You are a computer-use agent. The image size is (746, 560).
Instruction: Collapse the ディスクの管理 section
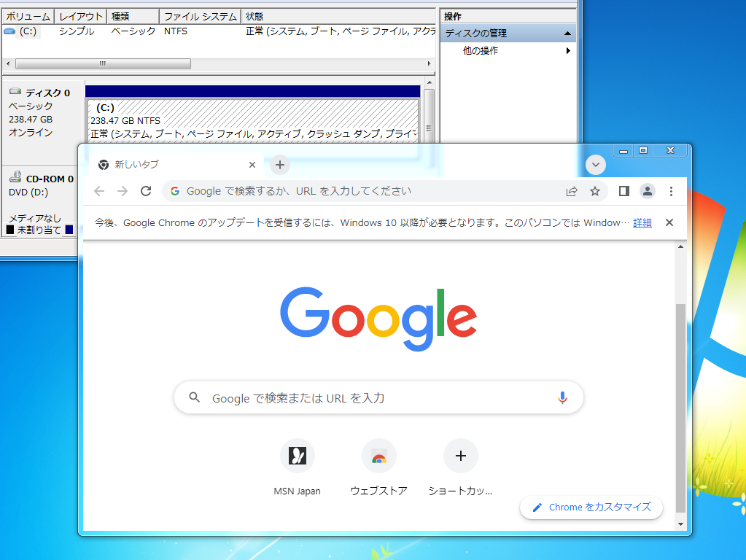pyautogui.click(x=567, y=32)
